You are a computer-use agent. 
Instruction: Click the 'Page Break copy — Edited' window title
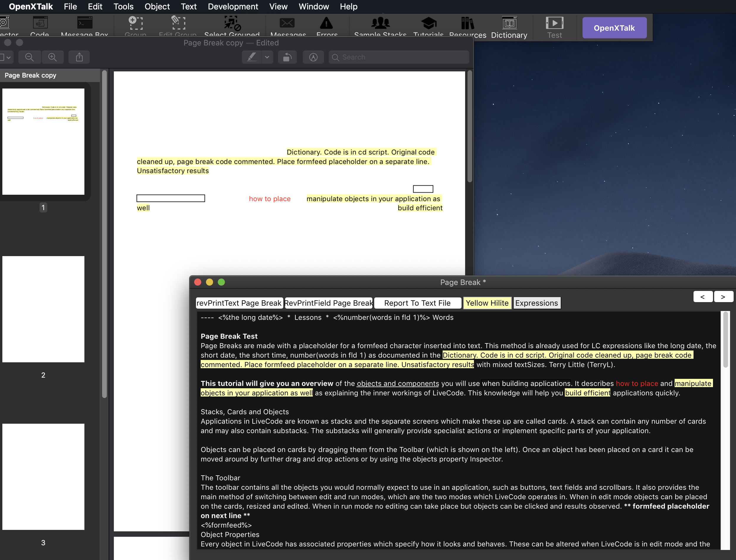point(231,43)
